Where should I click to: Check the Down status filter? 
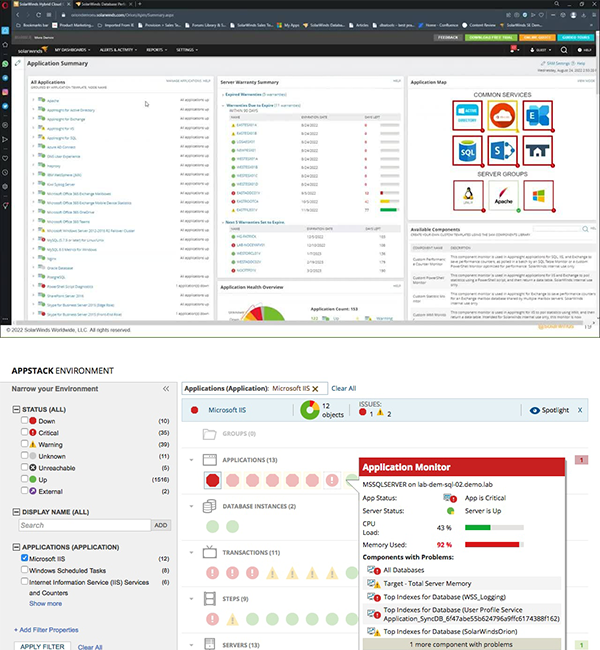click(x=24, y=420)
